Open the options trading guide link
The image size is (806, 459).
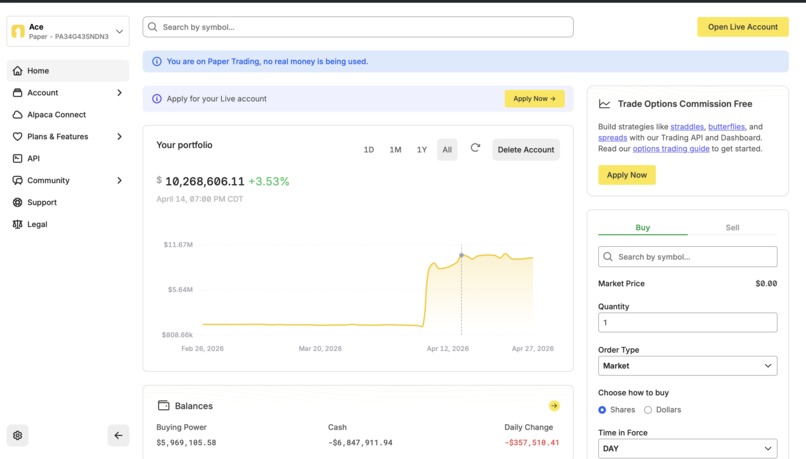671,149
